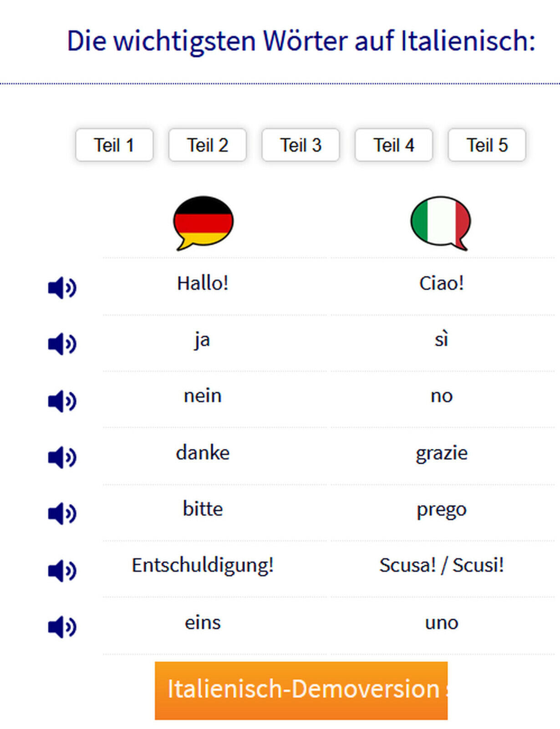
Task: Play audio for danke / grazie
Action: point(62,457)
